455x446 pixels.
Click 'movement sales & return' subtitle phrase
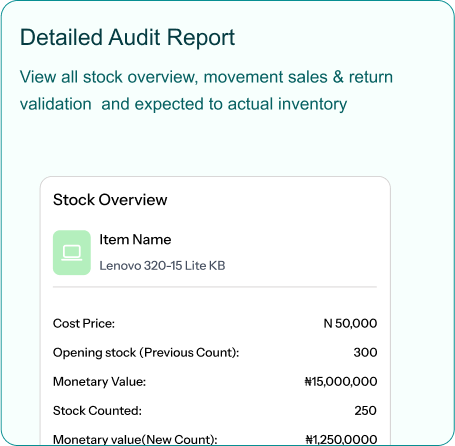point(298,77)
